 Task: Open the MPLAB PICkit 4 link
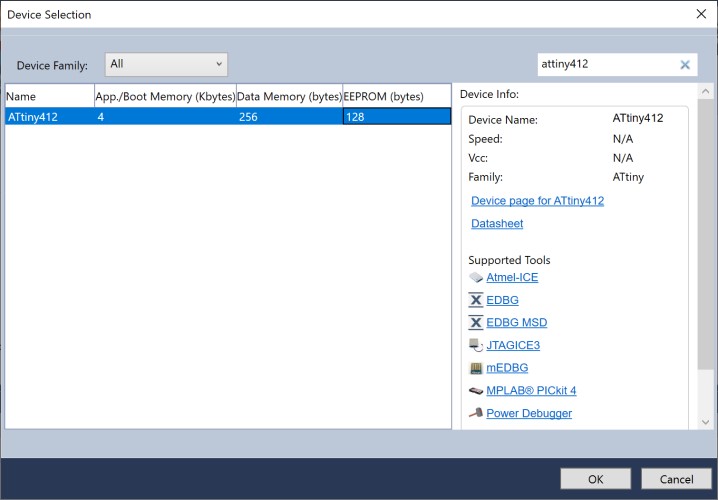pos(531,391)
